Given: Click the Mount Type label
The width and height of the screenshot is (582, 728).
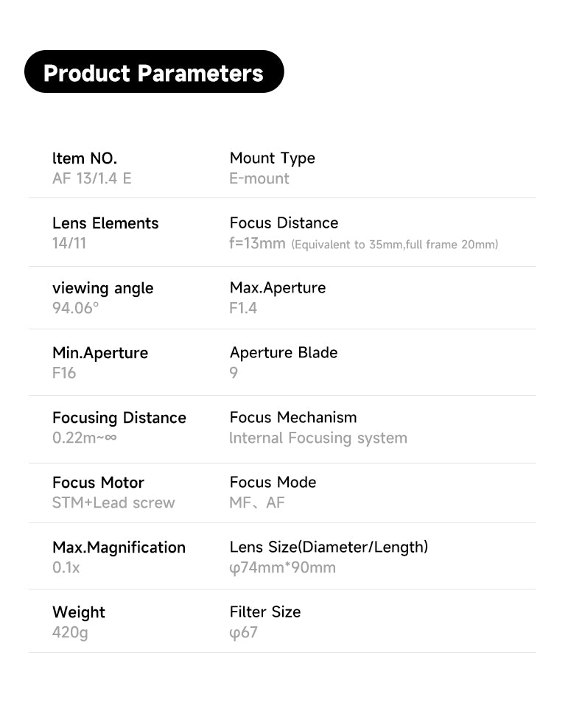Looking at the screenshot, I should pos(272,158).
